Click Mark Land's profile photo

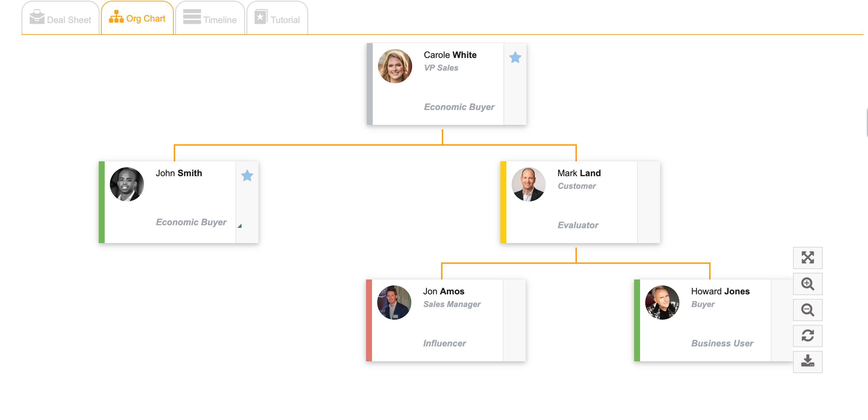pyautogui.click(x=529, y=184)
